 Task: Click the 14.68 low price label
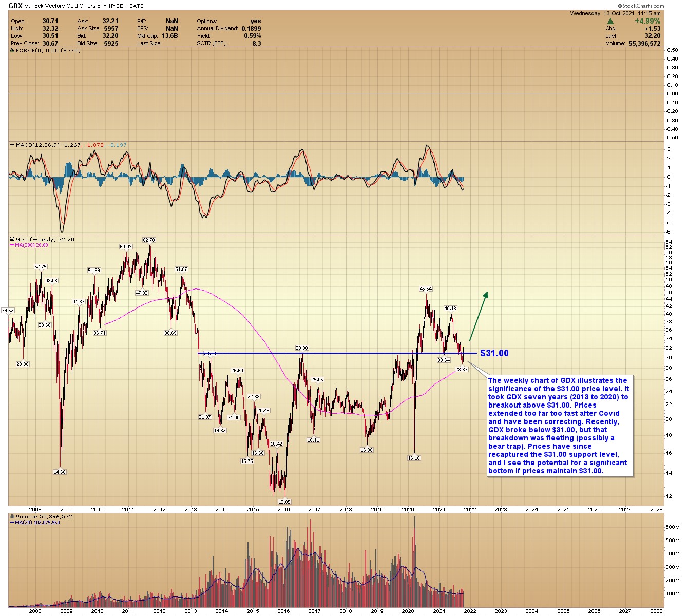click(x=60, y=472)
